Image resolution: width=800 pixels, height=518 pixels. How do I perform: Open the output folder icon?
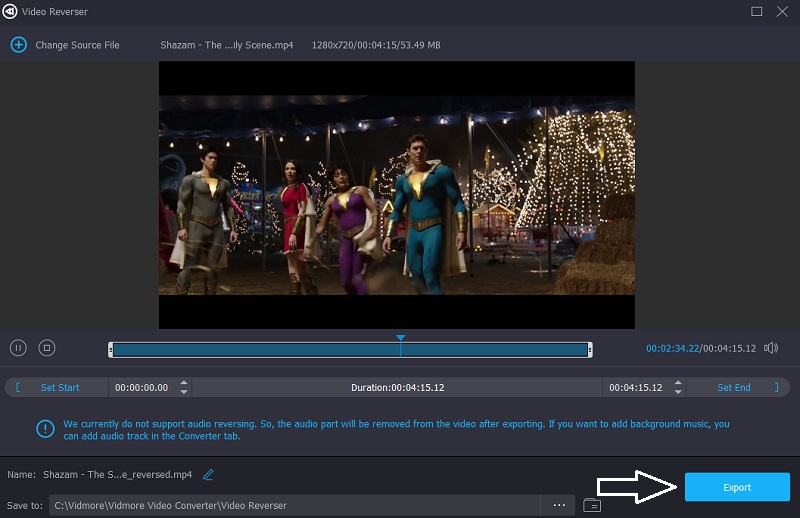[591, 505]
